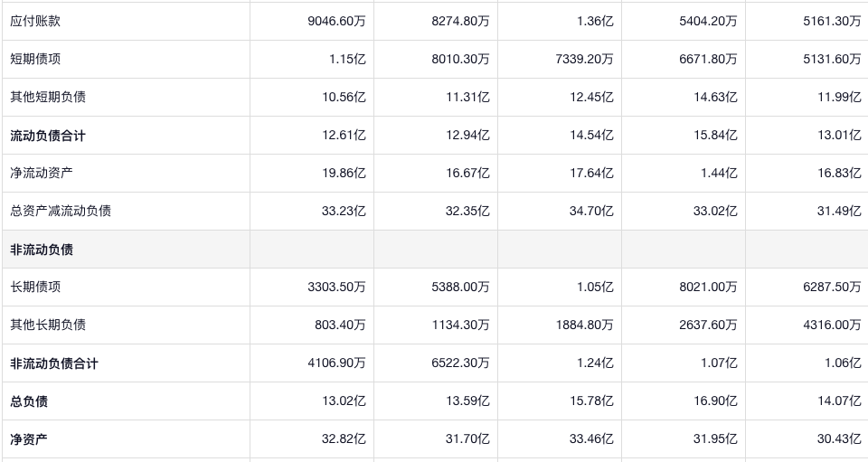Click the 16.90亿 total liabilities cell

pos(718,401)
